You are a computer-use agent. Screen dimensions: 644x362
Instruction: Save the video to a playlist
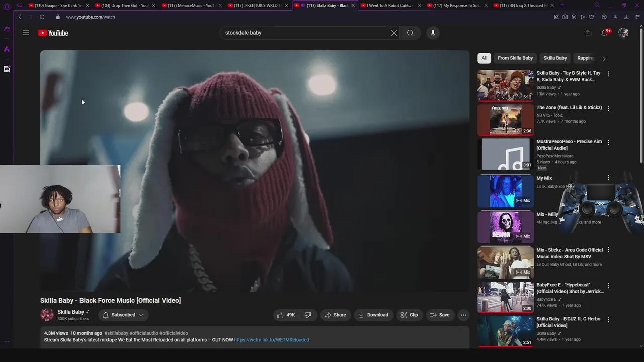pyautogui.click(x=440, y=315)
